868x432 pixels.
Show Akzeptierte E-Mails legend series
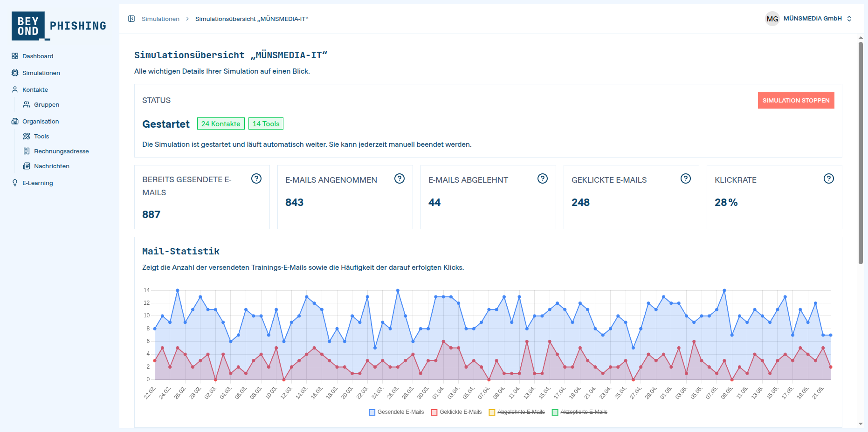point(579,412)
